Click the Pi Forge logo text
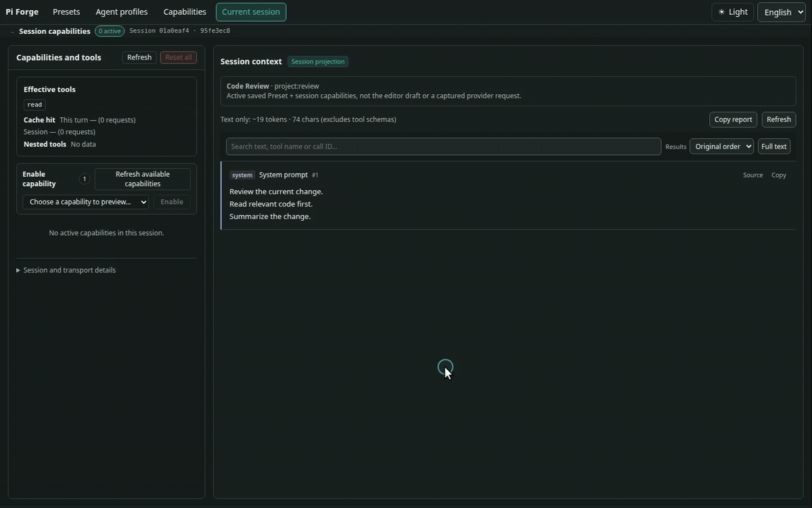Screen dimensions: 812x508 point(22,12)
